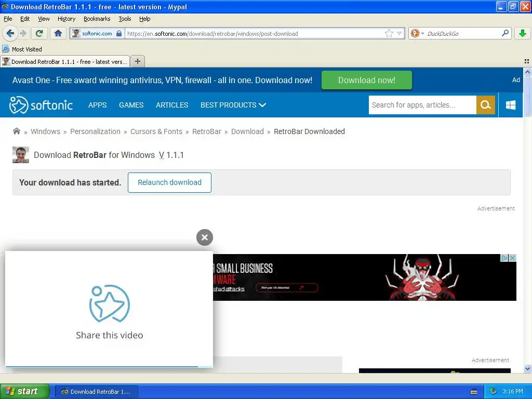Click the green Download now! Avast button
Screen dimensions: 532x399
point(366,80)
